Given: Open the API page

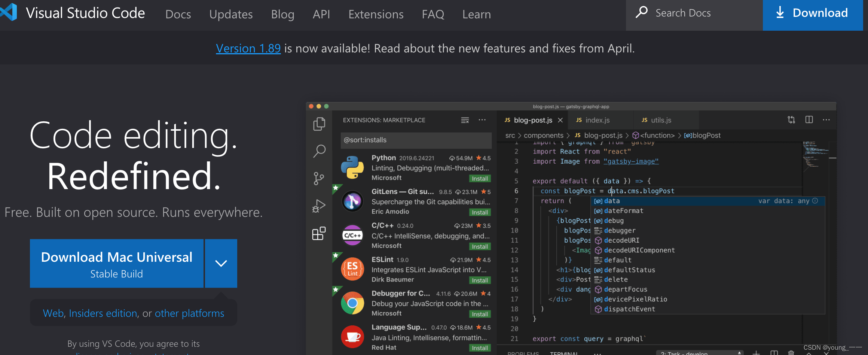Looking at the screenshot, I should (x=321, y=14).
